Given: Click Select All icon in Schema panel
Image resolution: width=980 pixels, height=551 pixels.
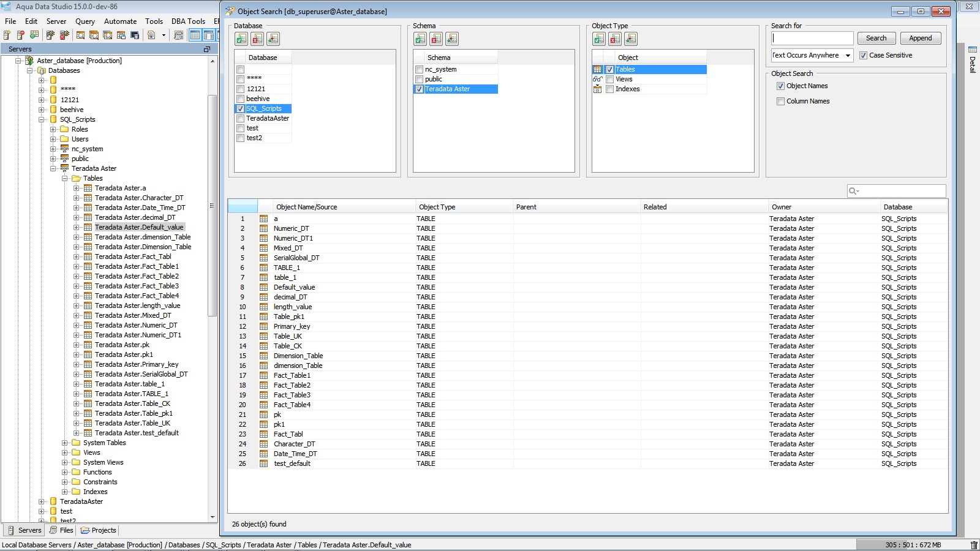Looking at the screenshot, I should tap(420, 39).
